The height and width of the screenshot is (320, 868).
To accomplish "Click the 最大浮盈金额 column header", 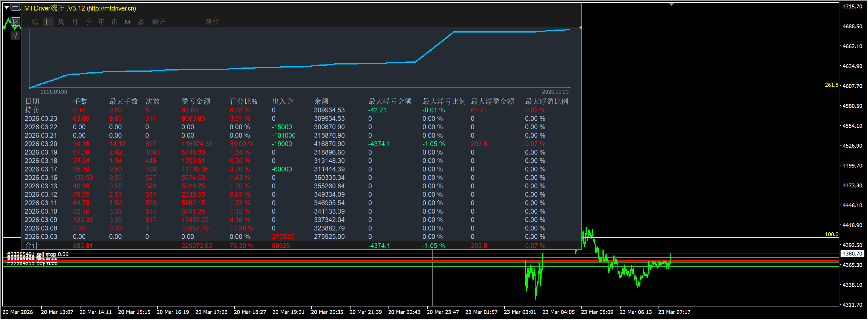I will tap(493, 101).
